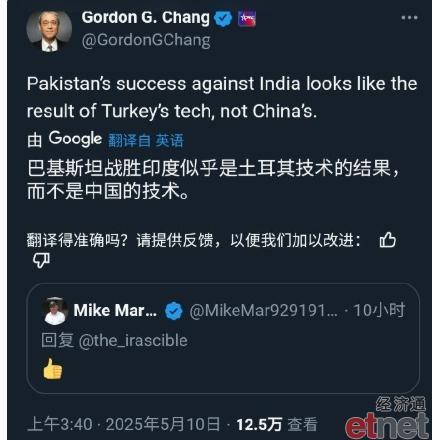The image size is (432, 440).
Task: Click the @GordonGChang handle
Action: coord(146,41)
